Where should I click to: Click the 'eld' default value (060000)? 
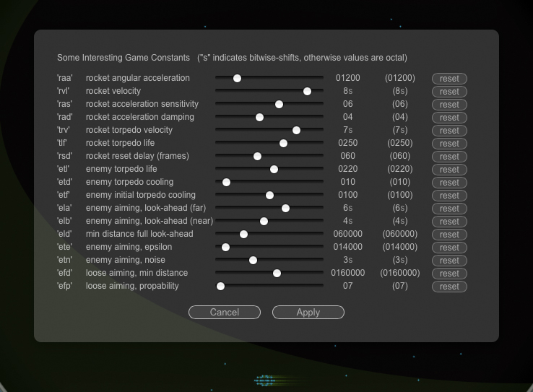(x=400, y=234)
